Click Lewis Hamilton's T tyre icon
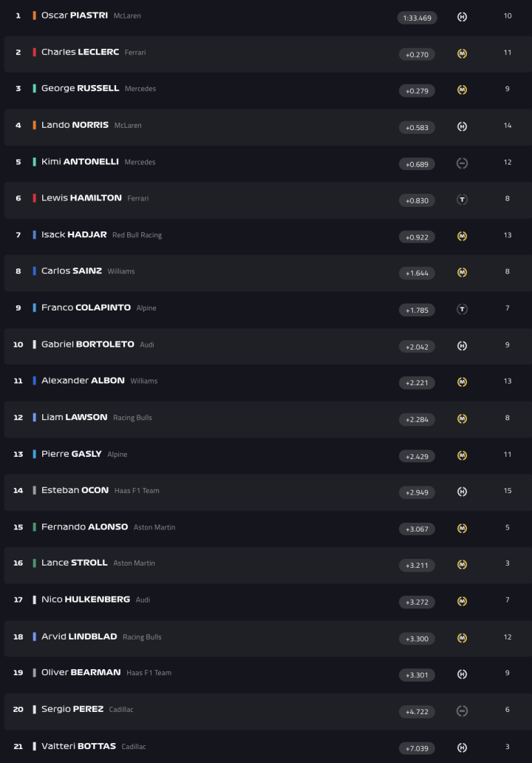532x763 pixels. click(x=462, y=200)
